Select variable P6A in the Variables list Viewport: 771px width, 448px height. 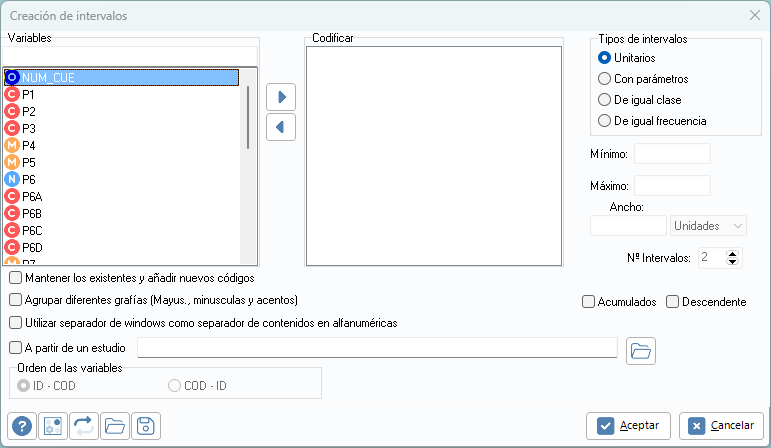[32, 196]
